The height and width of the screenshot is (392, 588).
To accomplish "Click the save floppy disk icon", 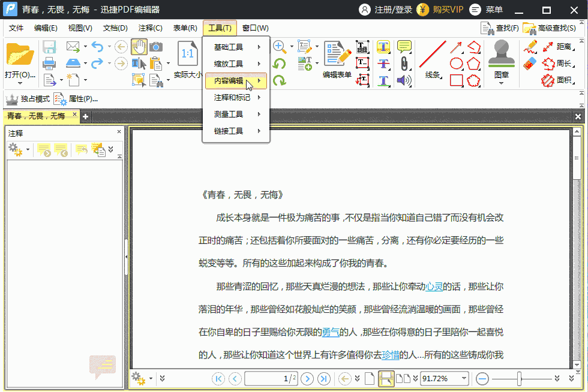I will (x=49, y=47).
